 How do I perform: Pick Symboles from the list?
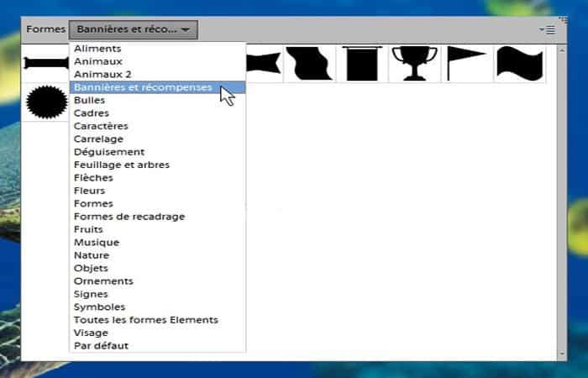(x=158, y=307)
